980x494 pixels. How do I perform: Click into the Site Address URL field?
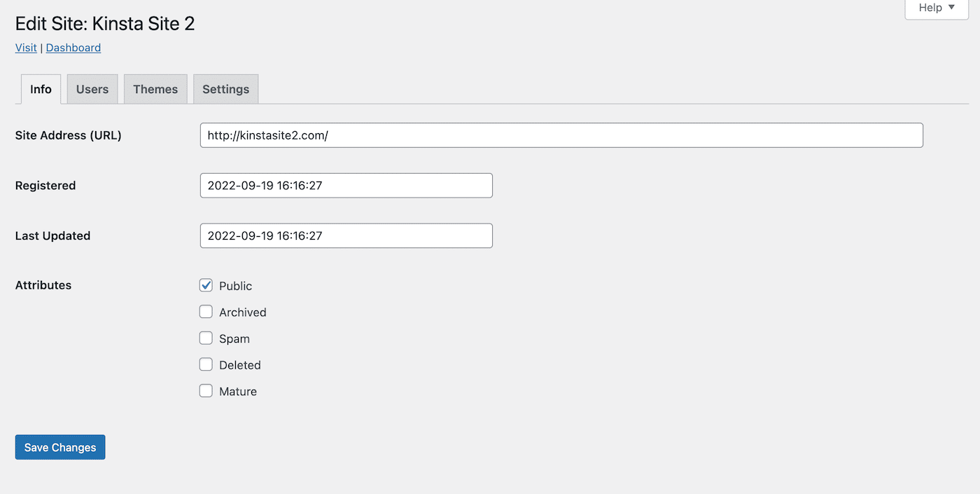[561, 135]
